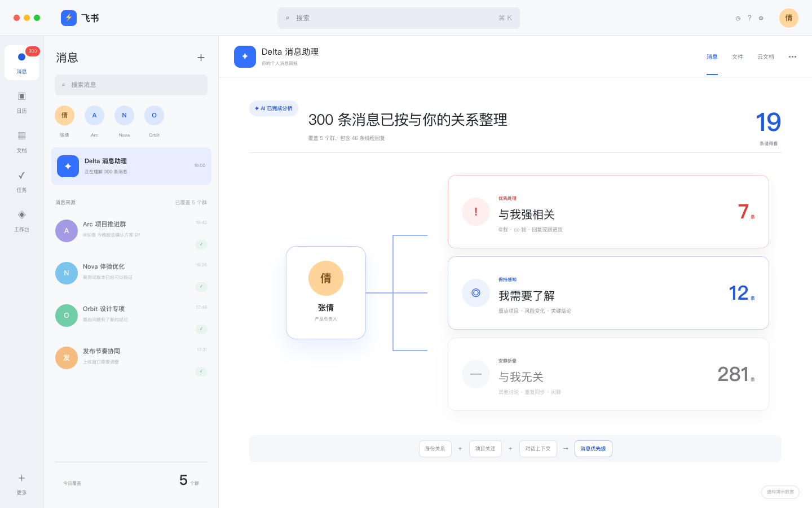Open the history clock icon in the top bar
The width and height of the screenshot is (812, 508).
pyautogui.click(x=738, y=18)
